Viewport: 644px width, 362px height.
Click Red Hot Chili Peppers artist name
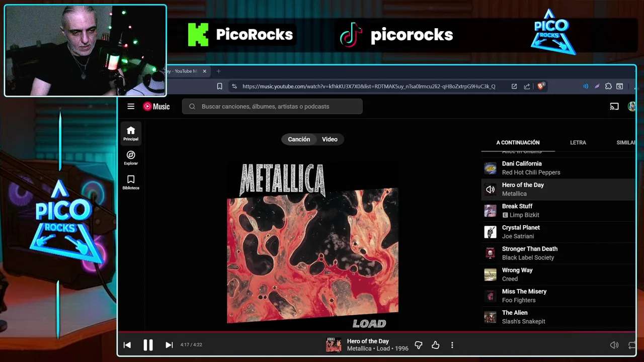coord(531,172)
